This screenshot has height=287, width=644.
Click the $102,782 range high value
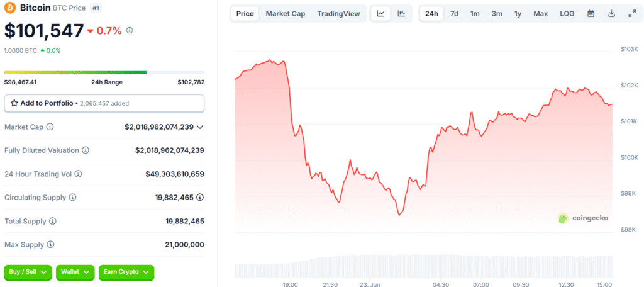(x=191, y=82)
